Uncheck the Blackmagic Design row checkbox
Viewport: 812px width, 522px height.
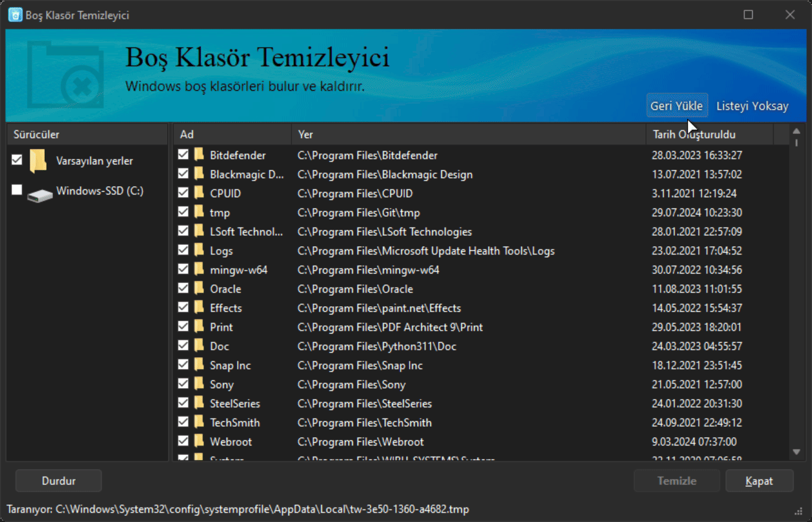184,174
